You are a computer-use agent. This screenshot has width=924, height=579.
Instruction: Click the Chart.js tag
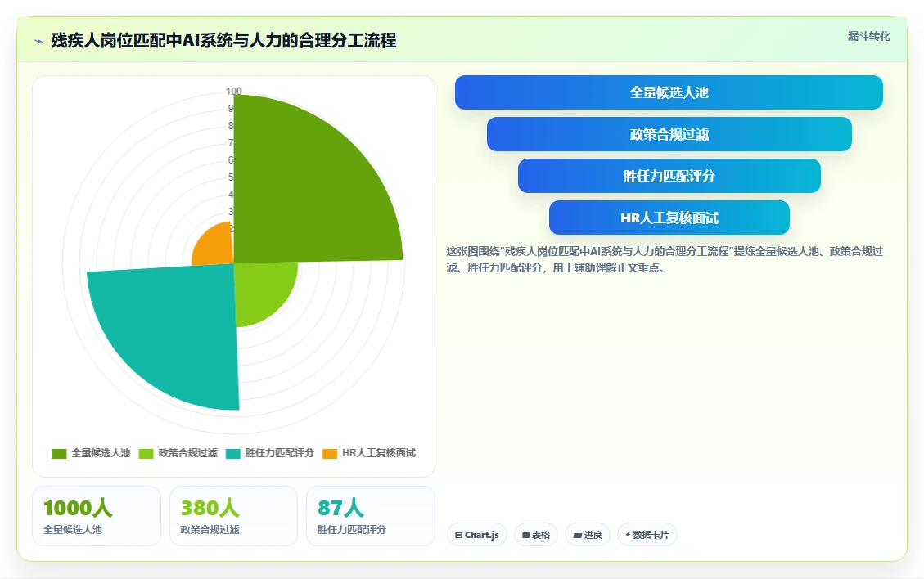tap(477, 535)
